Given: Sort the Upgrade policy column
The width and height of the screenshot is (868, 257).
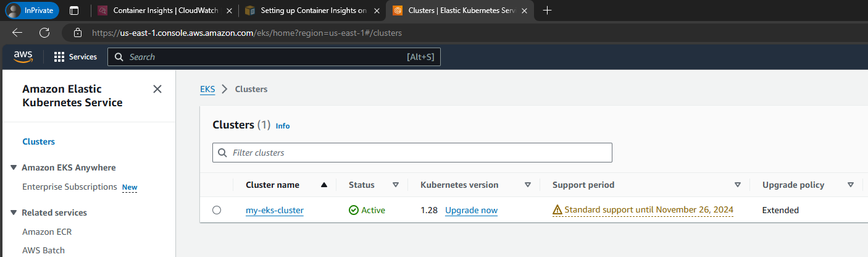Looking at the screenshot, I should click(851, 185).
